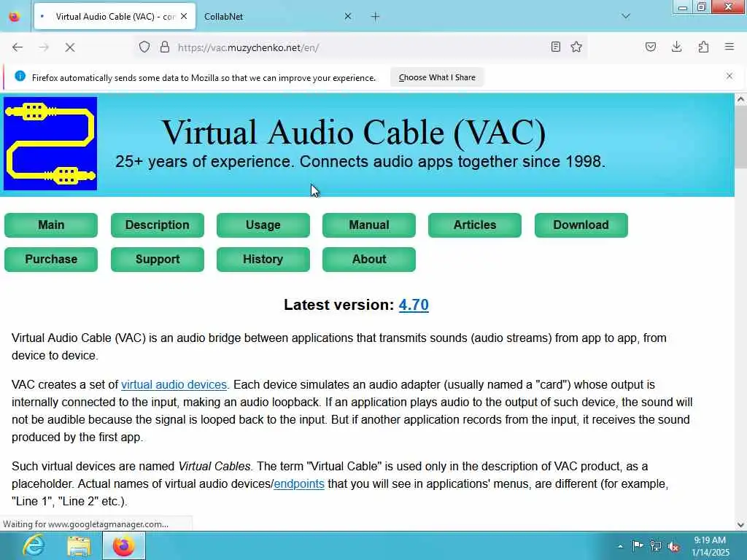Viewport: 747px width, 560px height.
Task: Open the Extensions puzzle icon
Action: pos(703,47)
